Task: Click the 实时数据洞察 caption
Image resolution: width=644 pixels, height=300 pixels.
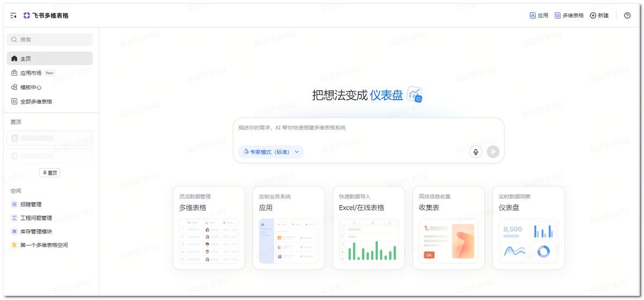Action: pos(515,196)
